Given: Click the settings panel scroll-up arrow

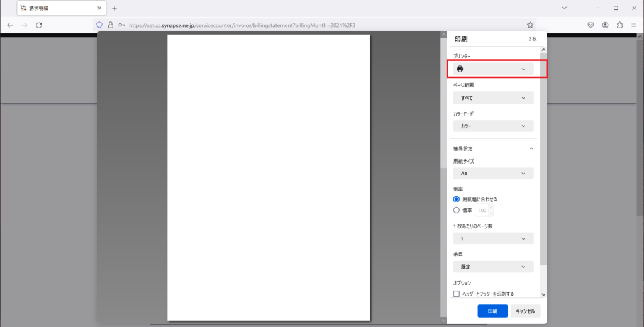Looking at the screenshot, I should (x=543, y=50).
